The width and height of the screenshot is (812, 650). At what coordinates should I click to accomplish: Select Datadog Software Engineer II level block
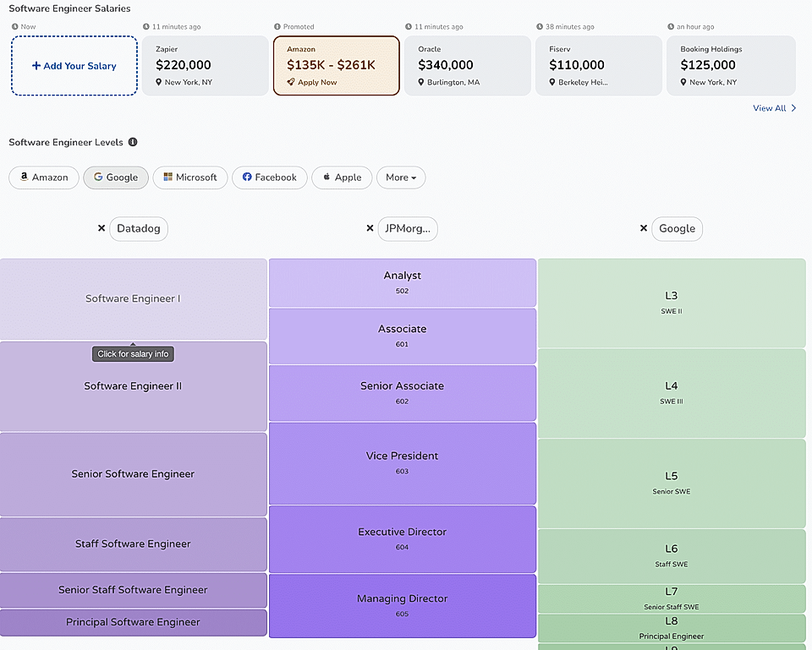pyautogui.click(x=133, y=386)
